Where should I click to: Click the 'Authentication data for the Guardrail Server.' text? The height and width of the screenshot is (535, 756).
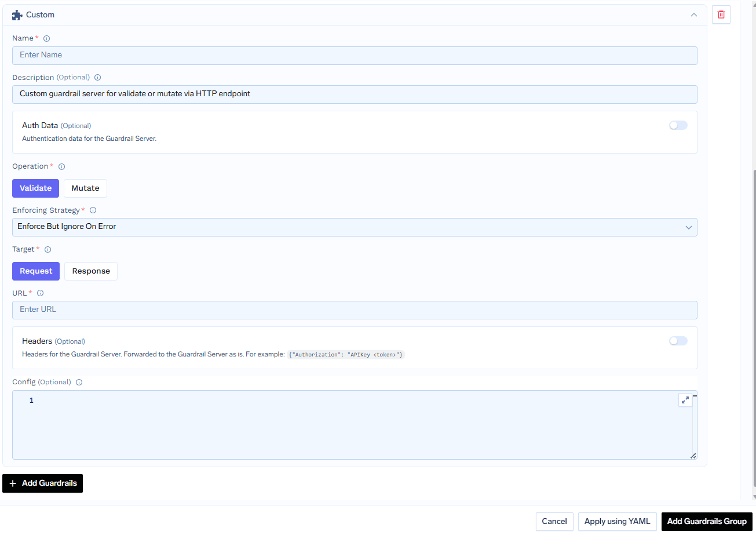click(89, 139)
